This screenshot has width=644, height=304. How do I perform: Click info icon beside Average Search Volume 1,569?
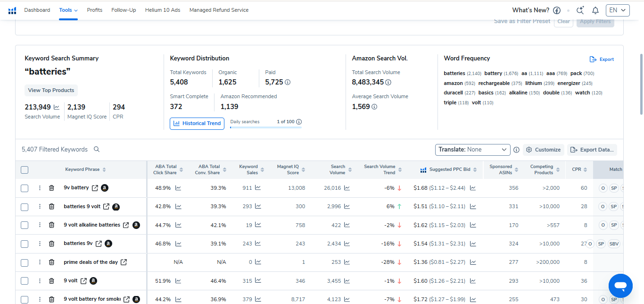pos(374,107)
